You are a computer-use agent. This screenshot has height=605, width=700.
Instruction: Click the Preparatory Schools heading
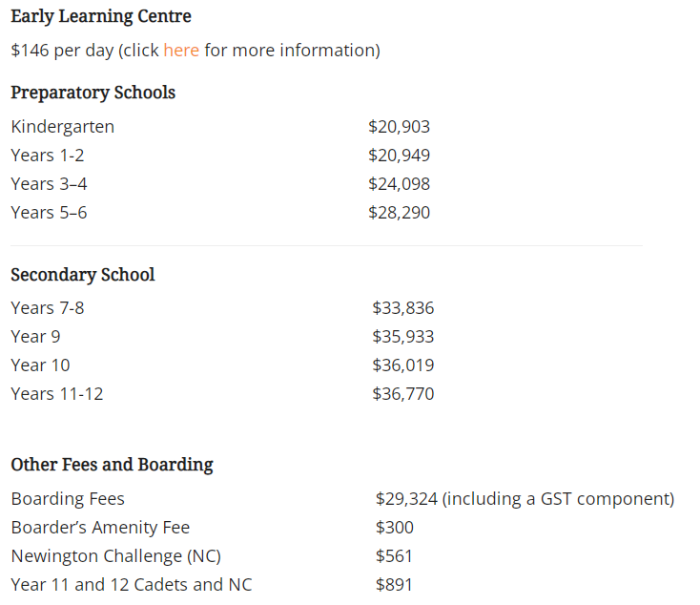(x=93, y=93)
